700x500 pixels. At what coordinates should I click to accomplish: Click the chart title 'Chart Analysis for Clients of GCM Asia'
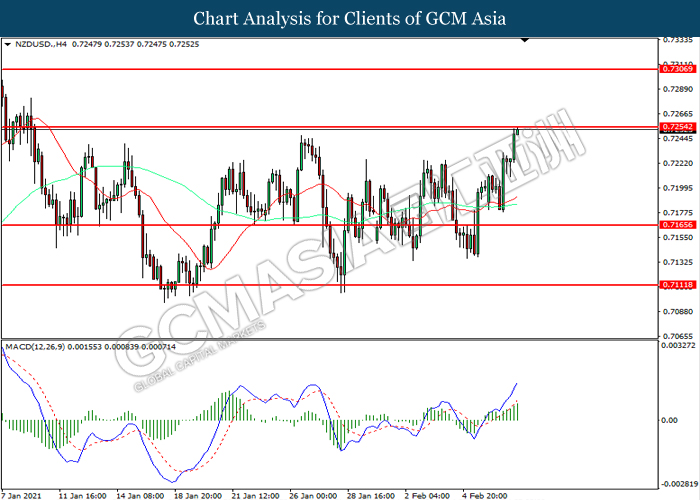(x=350, y=18)
